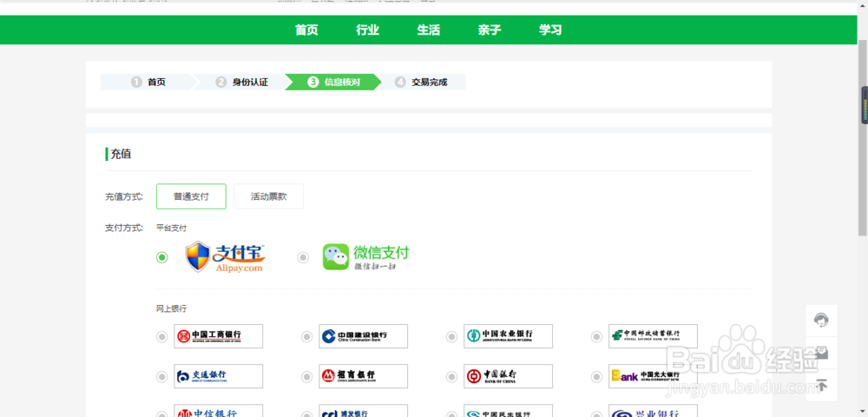Click the 充值方式: label
This screenshot has width=868, height=417.
coord(124,196)
